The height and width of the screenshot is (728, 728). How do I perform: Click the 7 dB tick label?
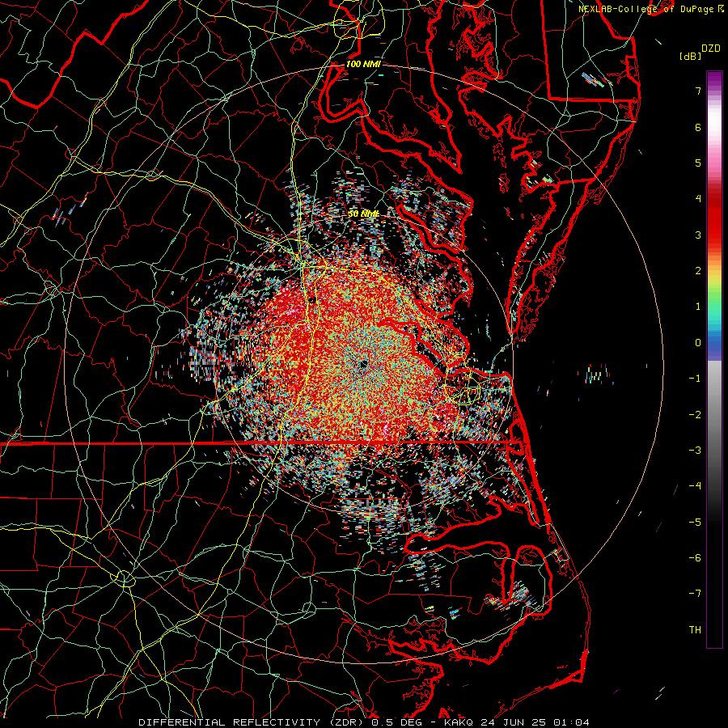coord(698,91)
